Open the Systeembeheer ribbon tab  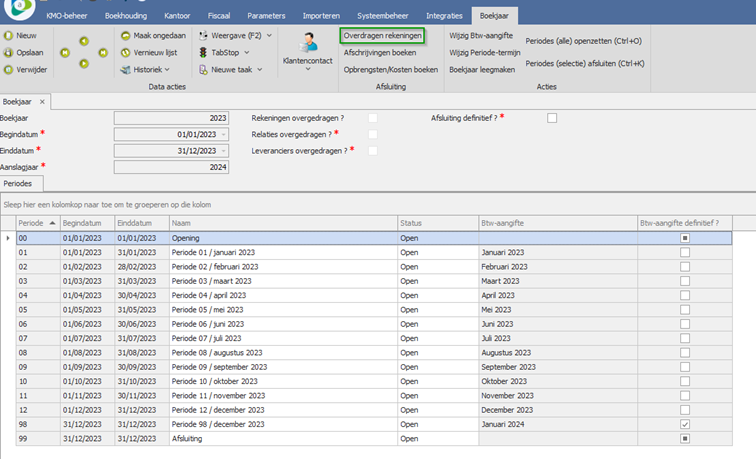[x=381, y=16]
